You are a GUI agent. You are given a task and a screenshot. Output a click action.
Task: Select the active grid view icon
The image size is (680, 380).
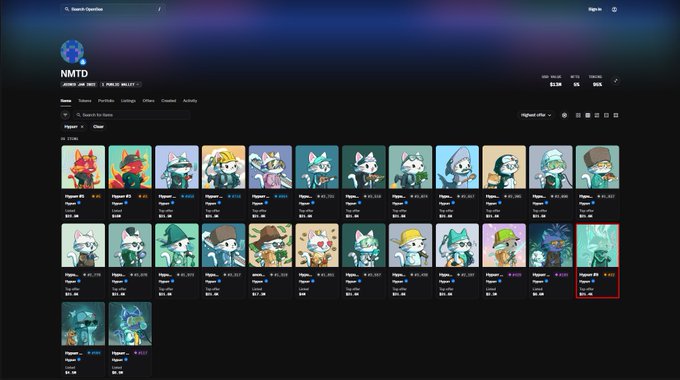click(588, 115)
